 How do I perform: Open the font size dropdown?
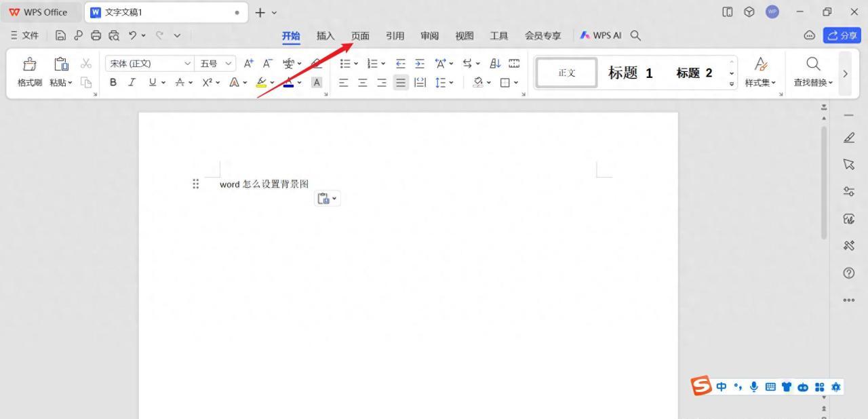(x=228, y=63)
